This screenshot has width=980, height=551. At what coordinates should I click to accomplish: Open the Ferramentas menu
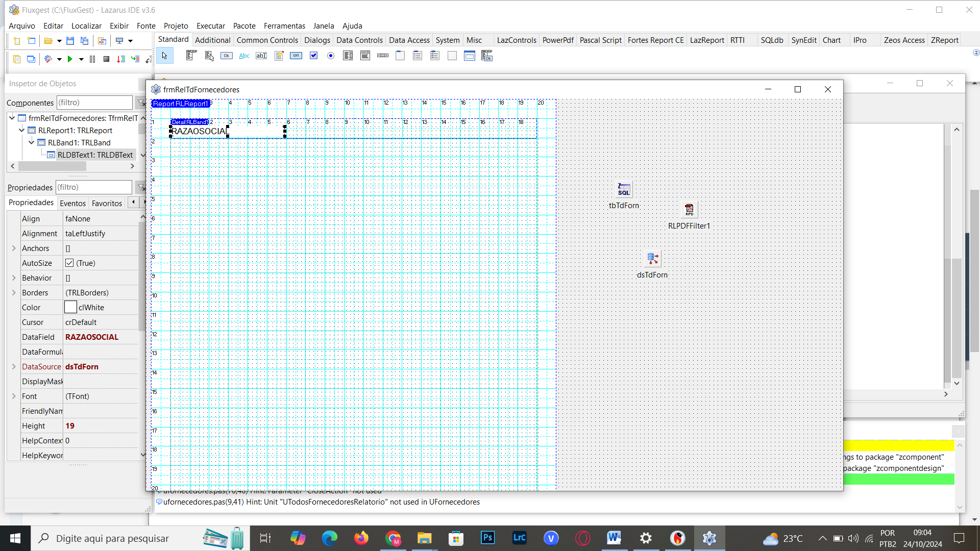(x=284, y=26)
